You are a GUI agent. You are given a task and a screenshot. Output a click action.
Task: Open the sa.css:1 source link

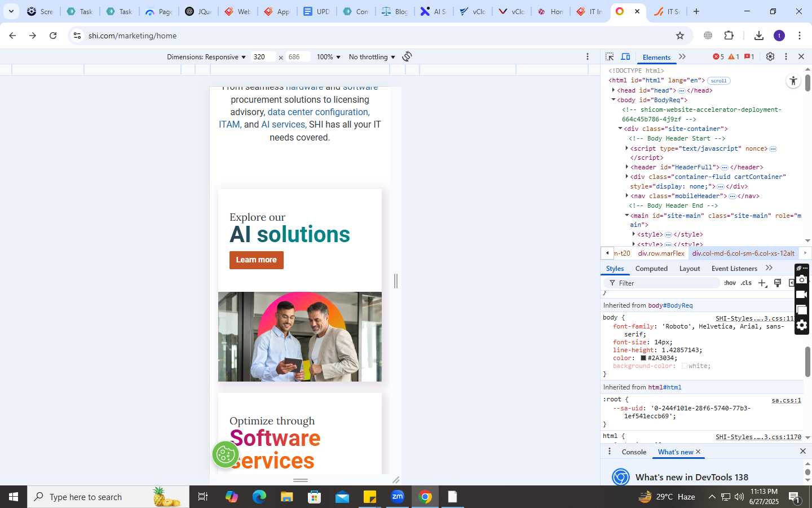tap(786, 400)
